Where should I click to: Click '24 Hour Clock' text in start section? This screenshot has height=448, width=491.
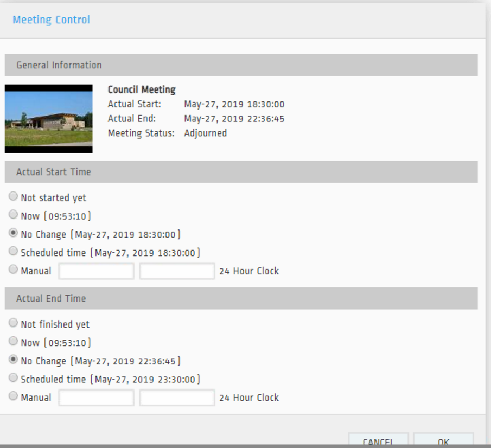[249, 271]
